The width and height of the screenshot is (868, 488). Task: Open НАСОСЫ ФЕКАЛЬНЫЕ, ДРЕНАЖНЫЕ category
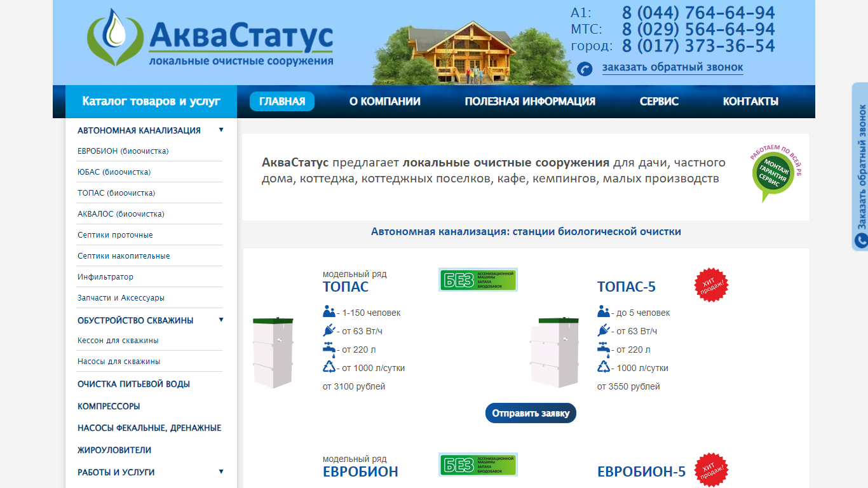pyautogui.click(x=149, y=428)
